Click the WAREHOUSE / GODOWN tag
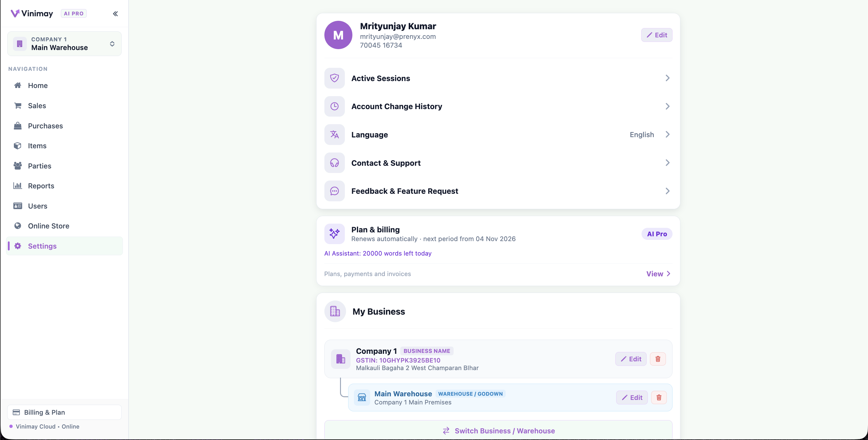The height and width of the screenshot is (440, 868). [x=470, y=394]
